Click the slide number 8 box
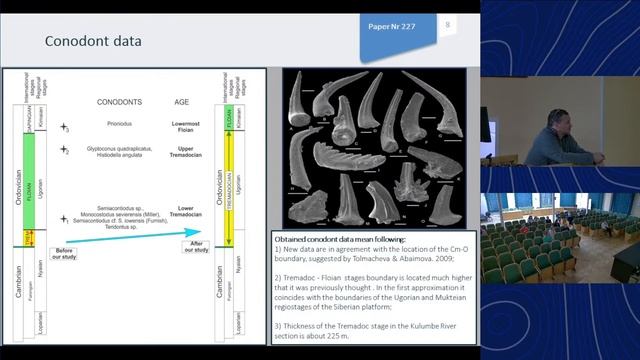The image size is (640, 360). (x=447, y=25)
